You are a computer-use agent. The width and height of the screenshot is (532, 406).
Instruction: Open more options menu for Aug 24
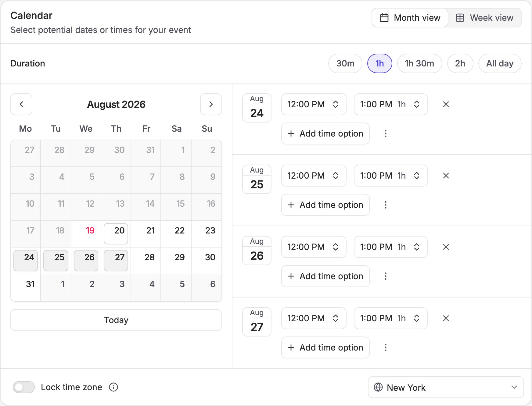tap(386, 134)
